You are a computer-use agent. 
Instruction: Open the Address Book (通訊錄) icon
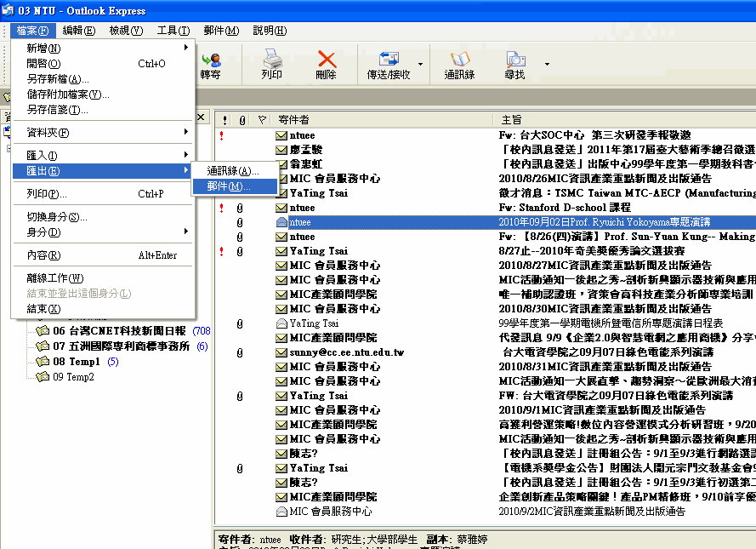tap(459, 59)
